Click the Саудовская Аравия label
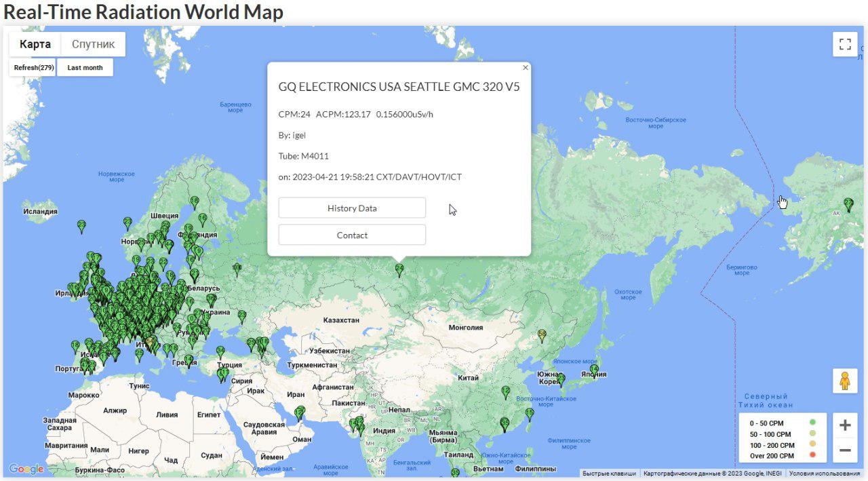This screenshot has height=481, width=868. click(x=264, y=428)
